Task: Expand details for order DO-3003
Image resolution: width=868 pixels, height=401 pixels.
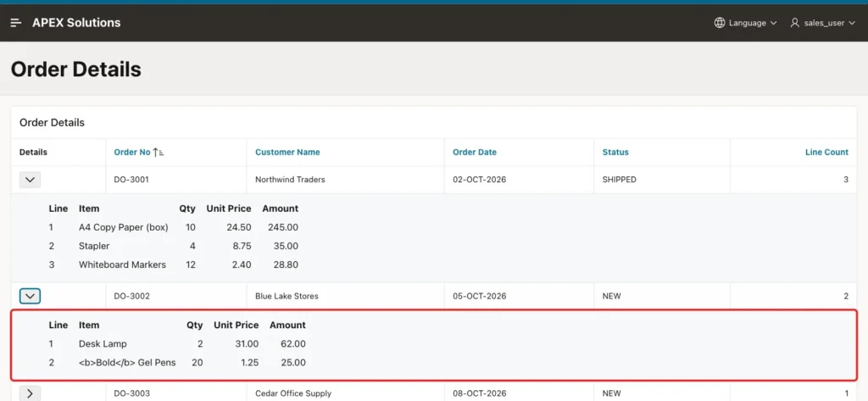Action: coord(30,393)
